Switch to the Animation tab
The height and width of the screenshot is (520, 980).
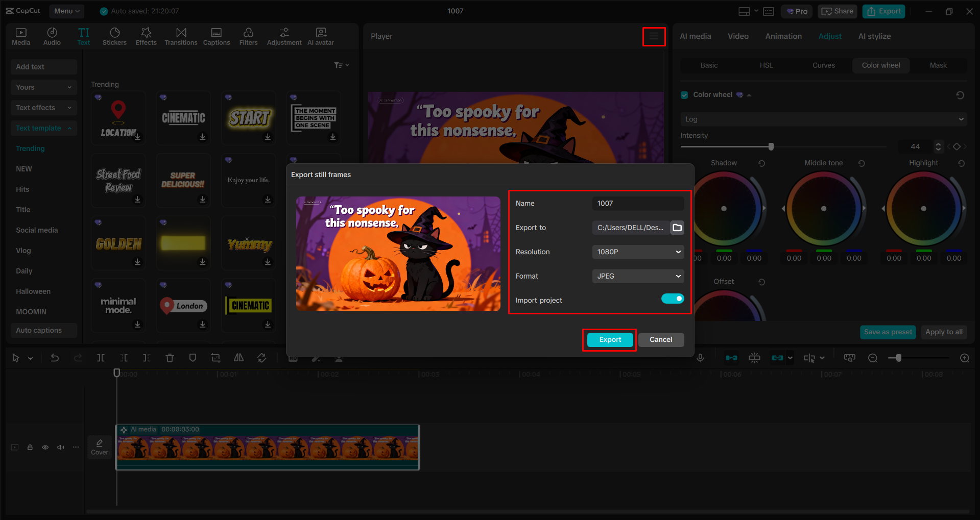[x=783, y=37]
